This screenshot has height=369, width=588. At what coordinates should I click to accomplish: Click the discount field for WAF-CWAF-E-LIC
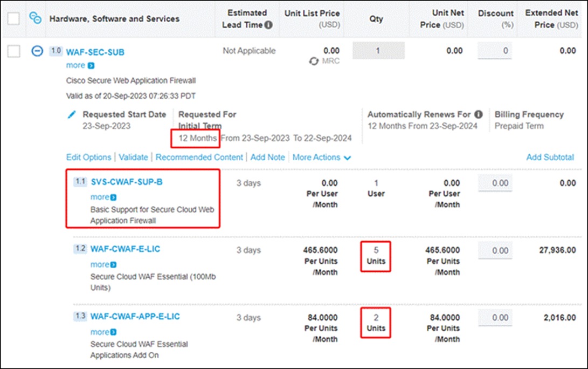pos(495,250)
